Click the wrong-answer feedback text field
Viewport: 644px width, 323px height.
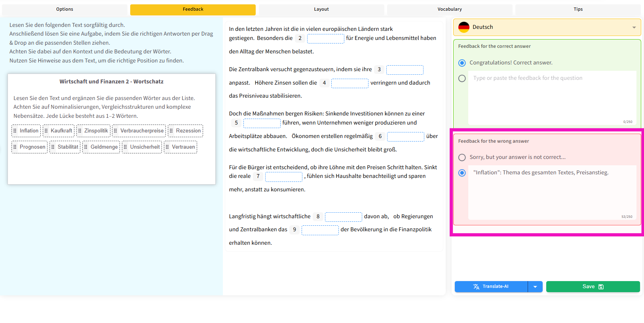(552, 194)
